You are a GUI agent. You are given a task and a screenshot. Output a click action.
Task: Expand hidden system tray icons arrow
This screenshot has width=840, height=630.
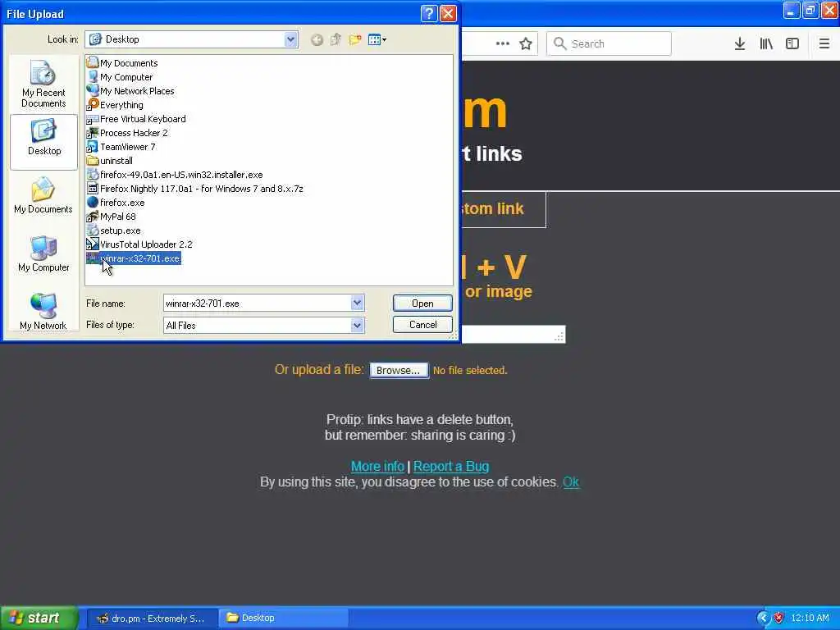click(x=763, y=619)
